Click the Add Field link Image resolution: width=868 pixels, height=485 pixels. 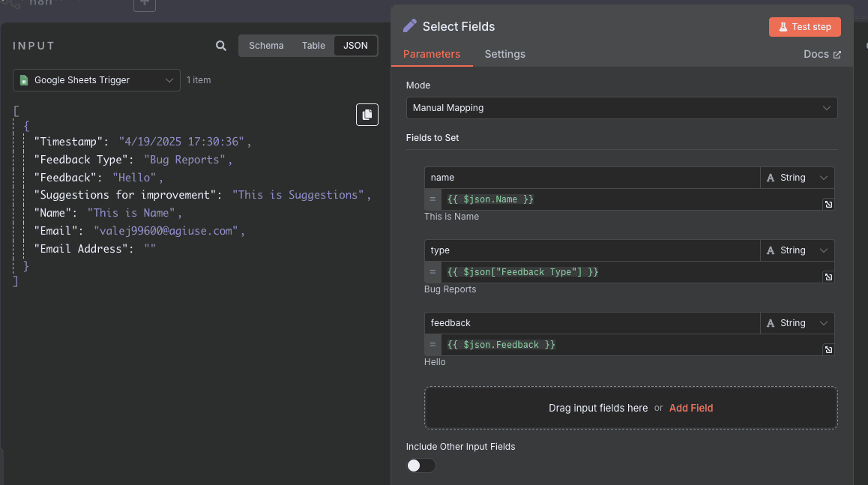691,408
